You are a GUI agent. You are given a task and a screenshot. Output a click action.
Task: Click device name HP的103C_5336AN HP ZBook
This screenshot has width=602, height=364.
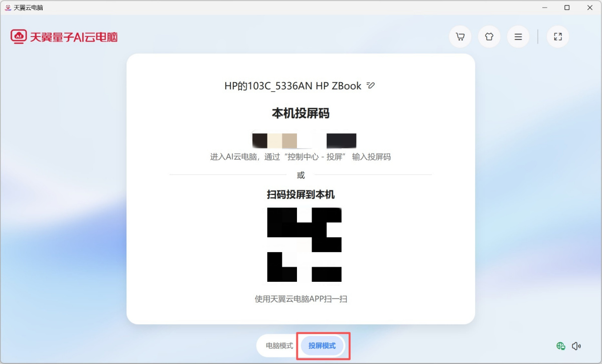(x=292, y=86)
